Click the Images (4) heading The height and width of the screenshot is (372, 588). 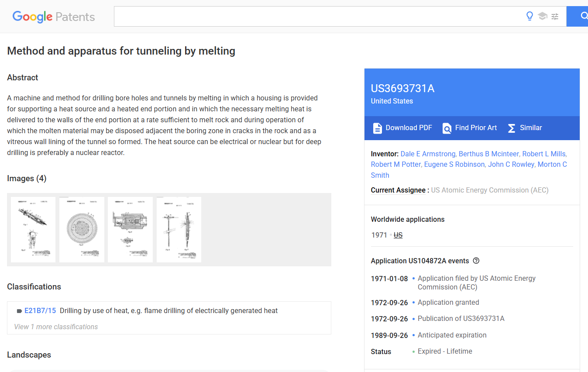coord(27,179)
